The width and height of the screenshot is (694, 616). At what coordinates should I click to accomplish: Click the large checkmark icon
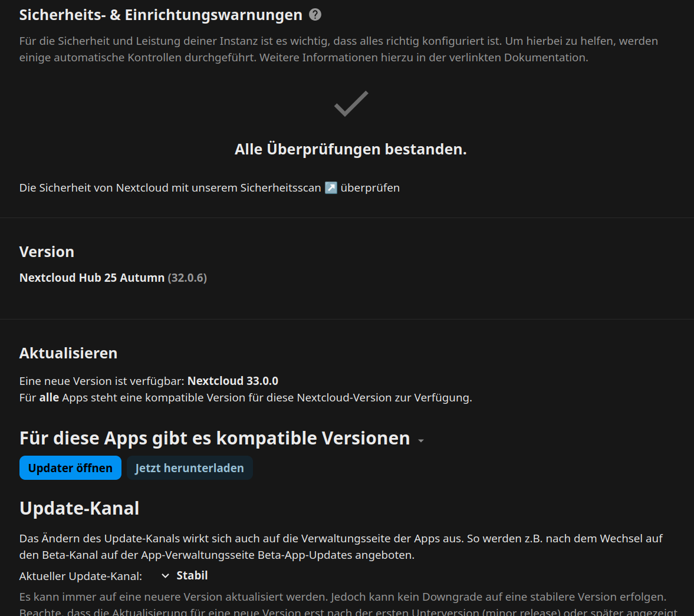pos(351,104)
